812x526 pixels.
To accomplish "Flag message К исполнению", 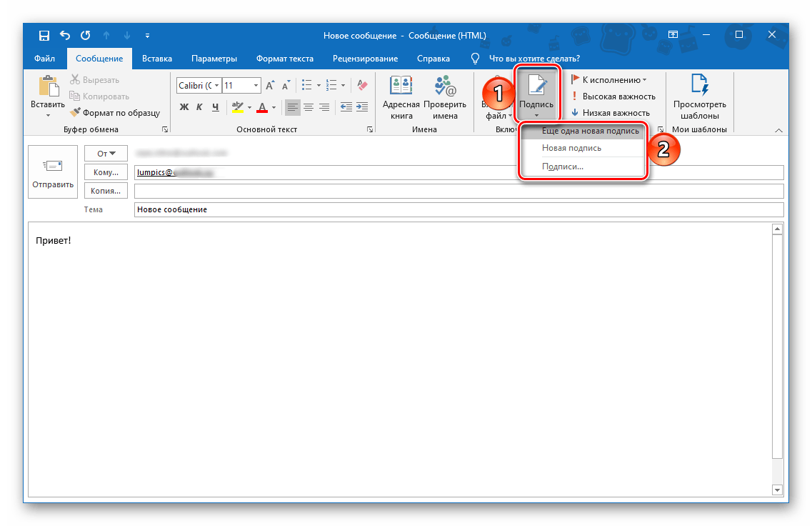I will click(x=609, y=80).
